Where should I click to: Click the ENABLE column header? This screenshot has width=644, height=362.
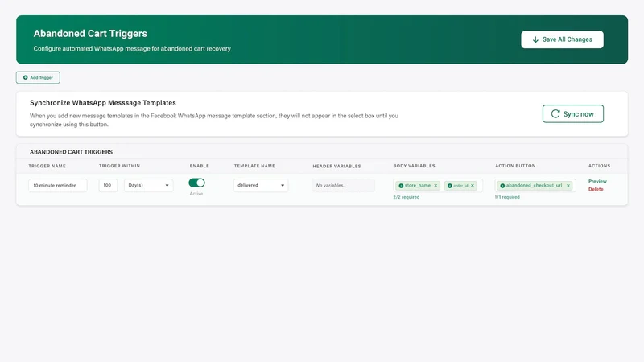[x=199, y=166]
